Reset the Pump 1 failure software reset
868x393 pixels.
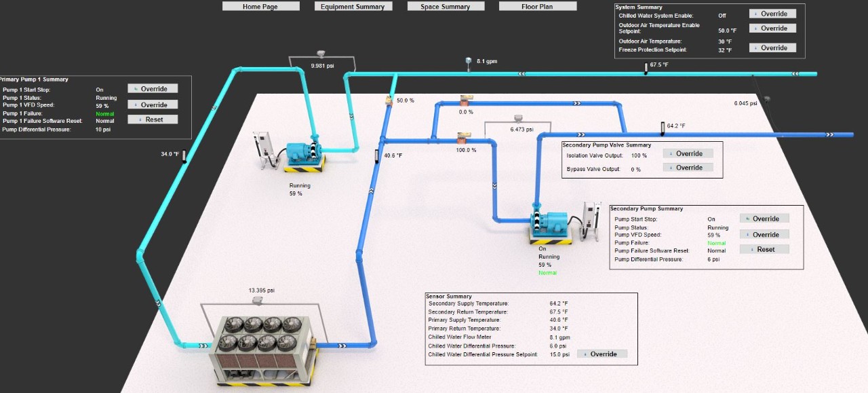(x=153, y=119)
